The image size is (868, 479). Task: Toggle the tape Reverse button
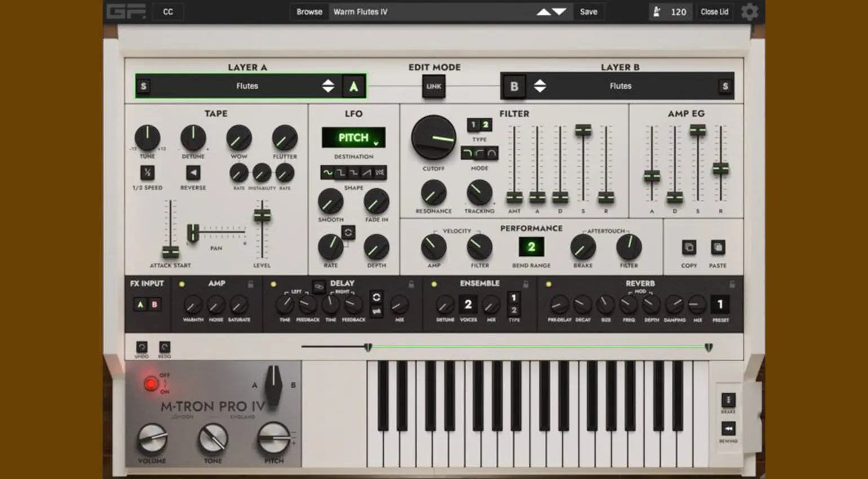[x=193, y=173]
